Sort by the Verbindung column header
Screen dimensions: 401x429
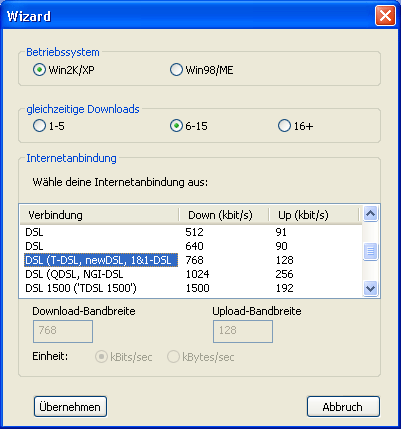tap(99, 215)
